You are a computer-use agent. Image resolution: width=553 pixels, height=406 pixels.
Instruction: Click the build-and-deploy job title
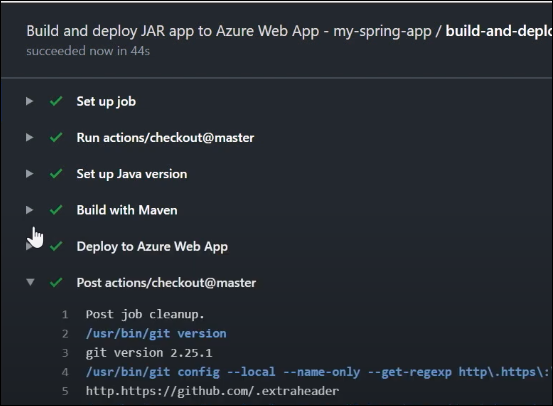[499, 31]
